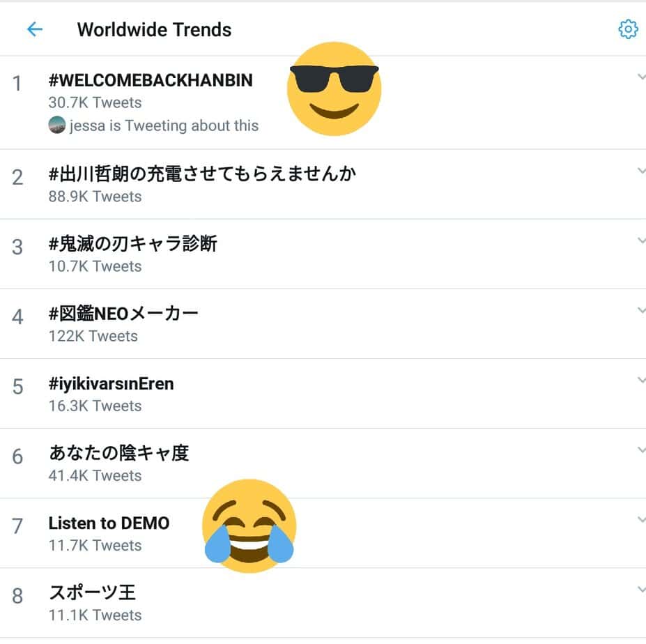Image resolution: width=646 pixels, height=644 pixels.
Task: Open the #WELCOMEBACKHANBIN hashtag
Action: (x=151, y=80)
